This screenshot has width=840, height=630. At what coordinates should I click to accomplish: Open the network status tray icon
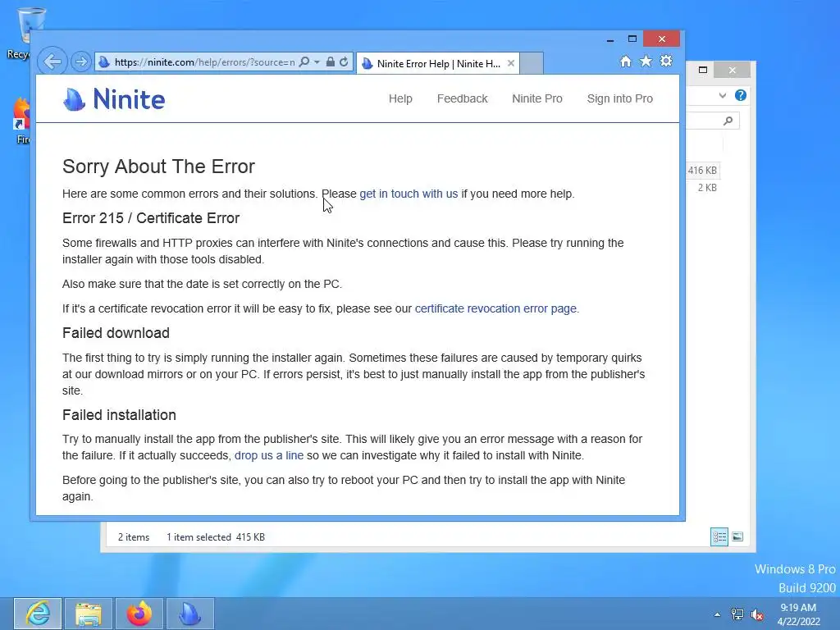point(737,614)
